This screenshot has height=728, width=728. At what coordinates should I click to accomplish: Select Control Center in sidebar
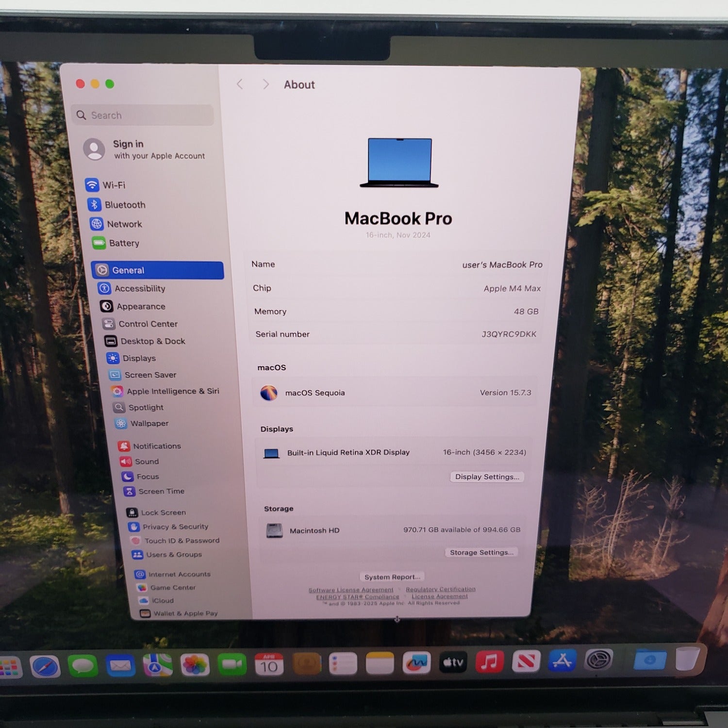(148, 324)
